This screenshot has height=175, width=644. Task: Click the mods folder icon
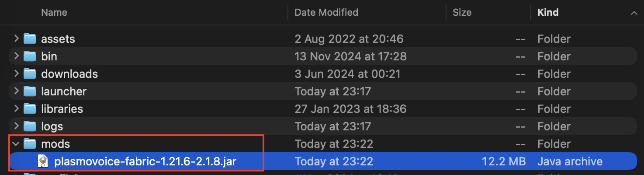coord(29,144)
